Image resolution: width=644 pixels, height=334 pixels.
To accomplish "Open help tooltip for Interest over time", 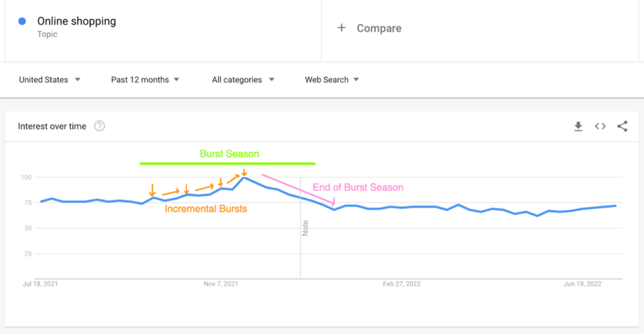I will coord(99,126).
